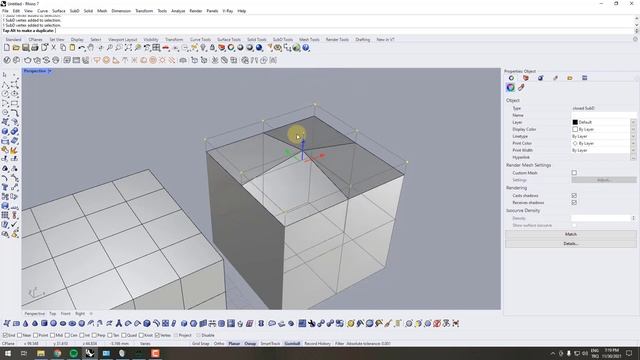
Task: Click the red car Set View icon
Action: (x=166, y=48)
